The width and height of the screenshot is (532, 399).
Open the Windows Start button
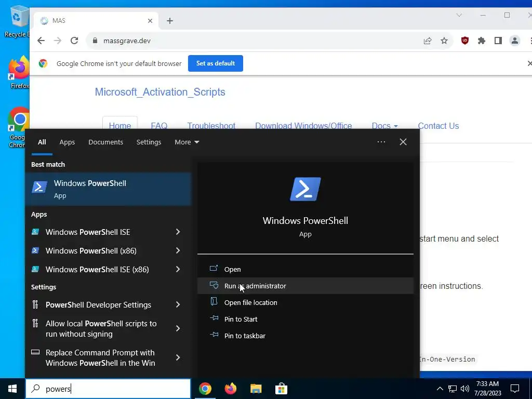click(x=12, y=389)
